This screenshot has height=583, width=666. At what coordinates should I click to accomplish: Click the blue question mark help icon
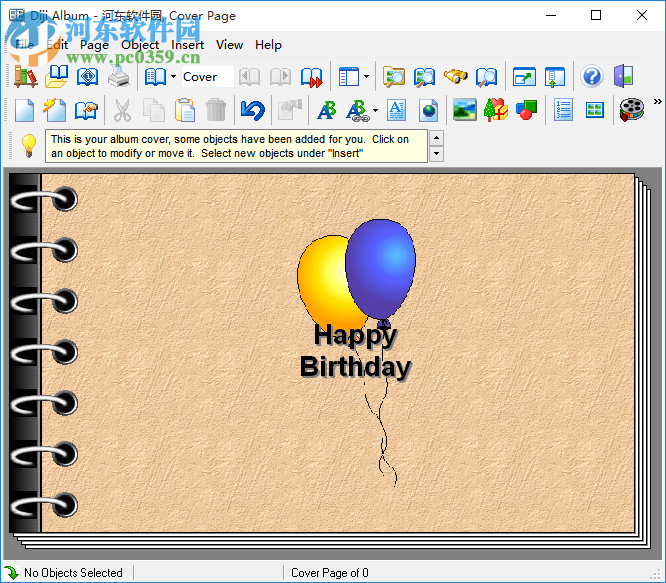(x=592, y=77)
